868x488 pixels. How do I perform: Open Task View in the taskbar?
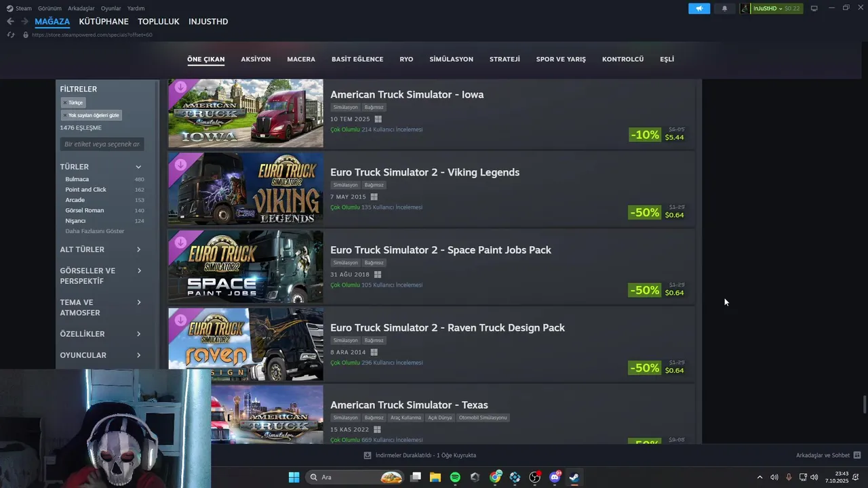[416, 477]
